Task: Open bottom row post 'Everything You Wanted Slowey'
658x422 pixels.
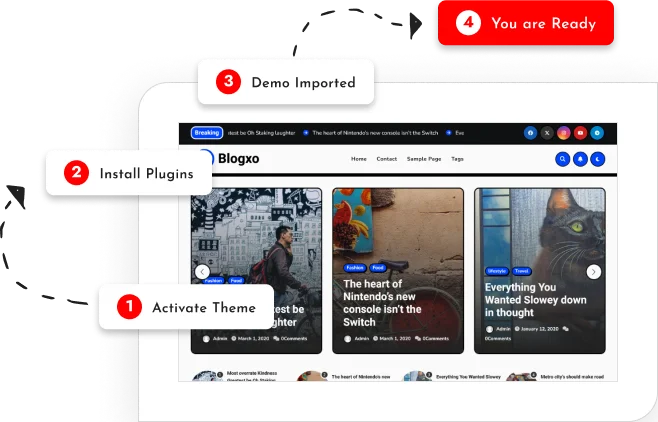Action: (468, 377)
